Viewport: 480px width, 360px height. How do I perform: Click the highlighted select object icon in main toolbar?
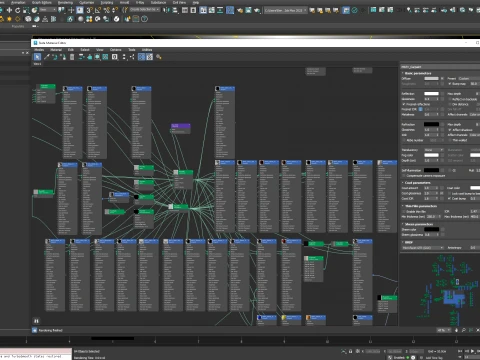(x=80, y=10)
